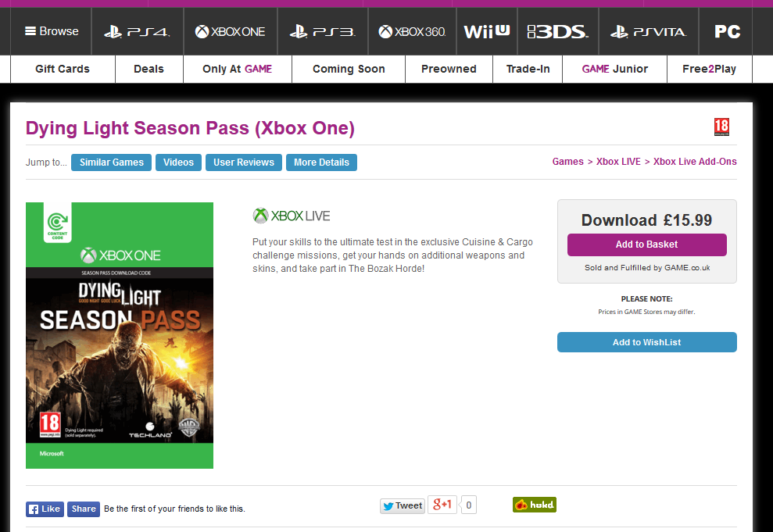Click the hukd share icon
Viewport: 773px width, 532px height.
[x=535, y=505]
